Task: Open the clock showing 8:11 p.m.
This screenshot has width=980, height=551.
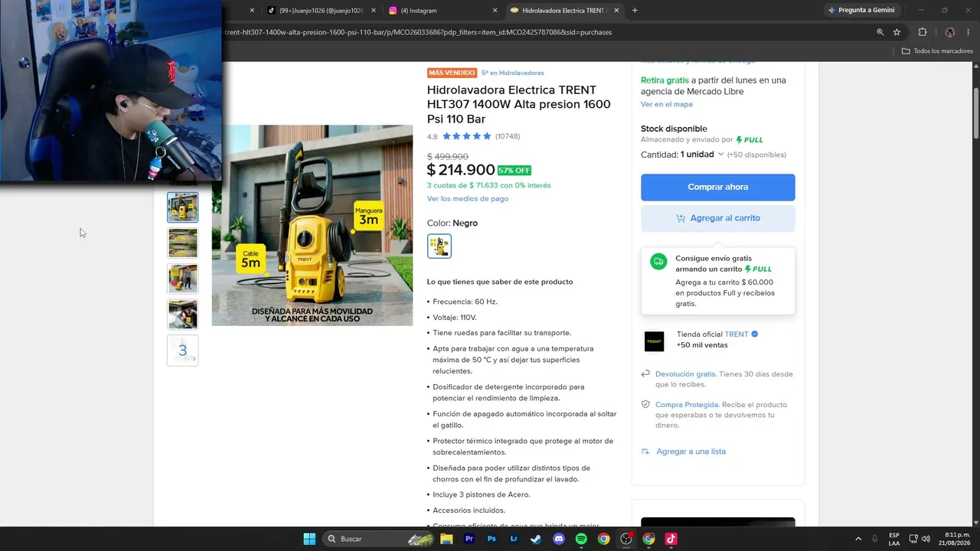Action: click(x=955, y=539)
